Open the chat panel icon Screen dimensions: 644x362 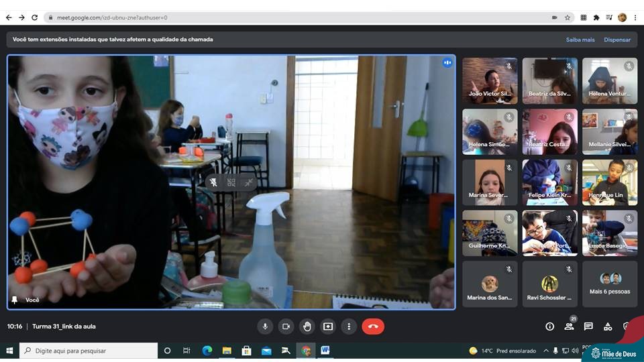pos(588,326)
